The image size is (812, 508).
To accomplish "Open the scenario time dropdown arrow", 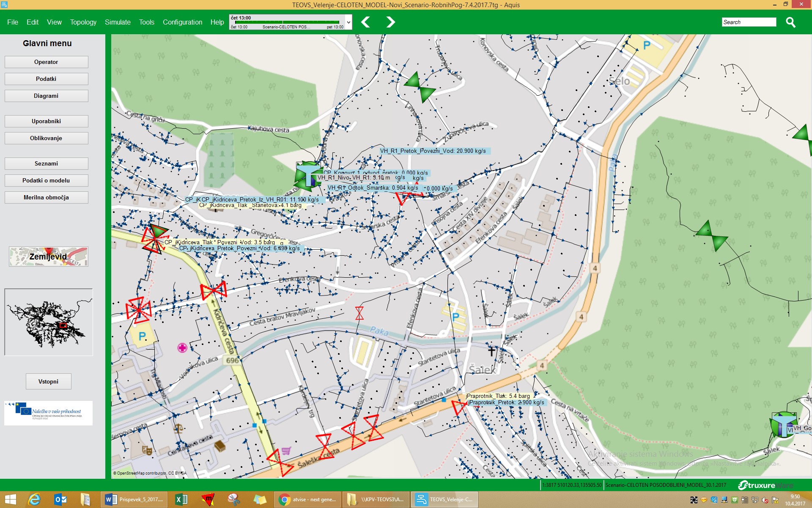I will pos(348,22).
